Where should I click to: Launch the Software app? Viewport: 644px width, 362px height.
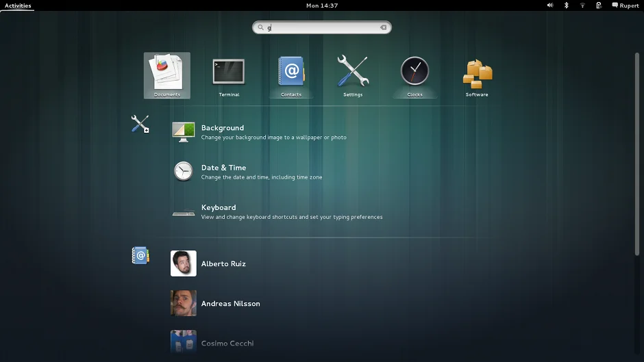477,75
